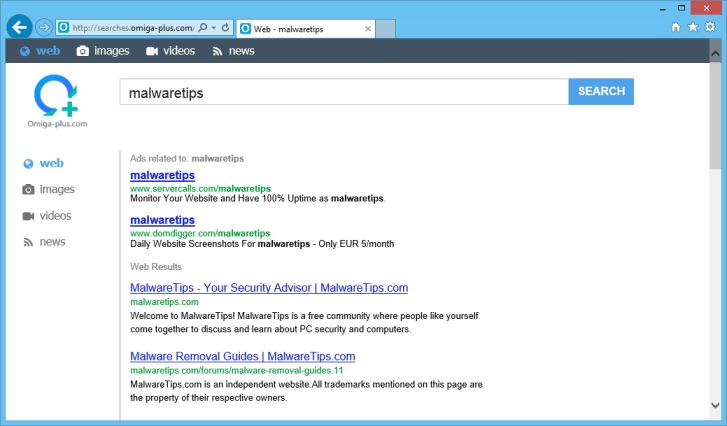The height and width of the screenshot is (426, 727).
Task: Open 'Malware Removal Guides | MalwareTips.com' result
Action: [x=242, y=356]
